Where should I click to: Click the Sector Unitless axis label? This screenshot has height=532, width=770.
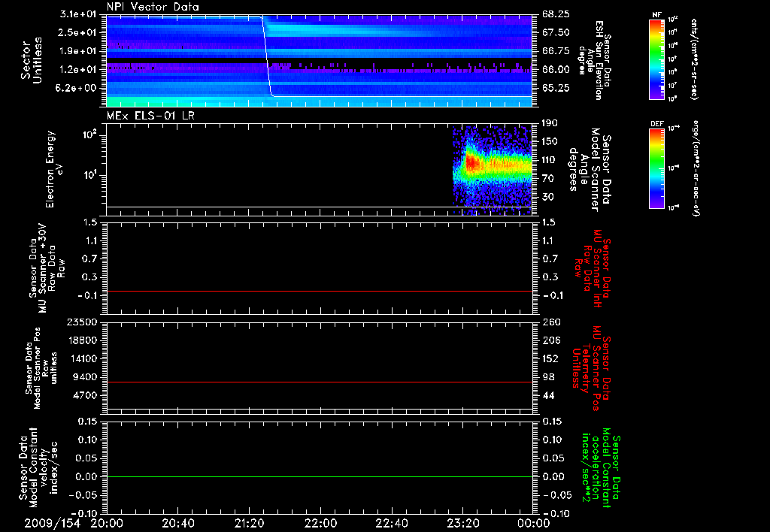pos(31,60)
